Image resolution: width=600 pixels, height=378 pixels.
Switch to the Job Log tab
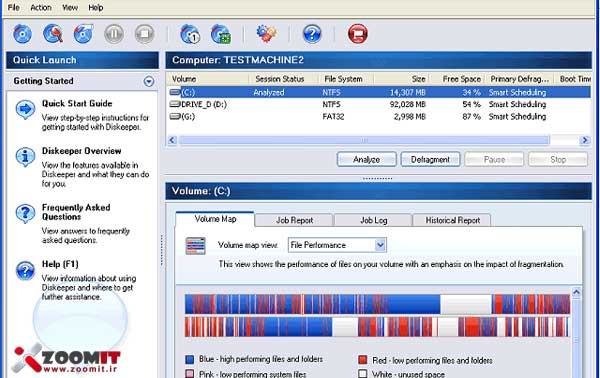click(x=373, y=220)
